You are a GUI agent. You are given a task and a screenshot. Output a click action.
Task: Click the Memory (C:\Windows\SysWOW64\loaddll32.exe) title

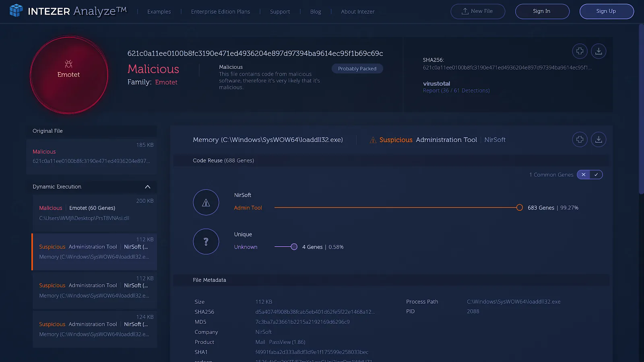pyautogui.click(x=268, y=140)
